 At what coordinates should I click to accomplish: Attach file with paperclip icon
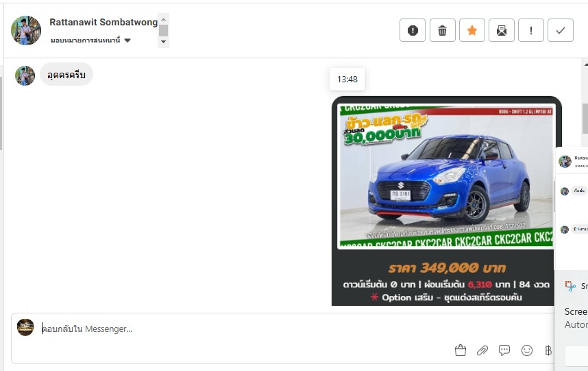(x=482, y=350)
